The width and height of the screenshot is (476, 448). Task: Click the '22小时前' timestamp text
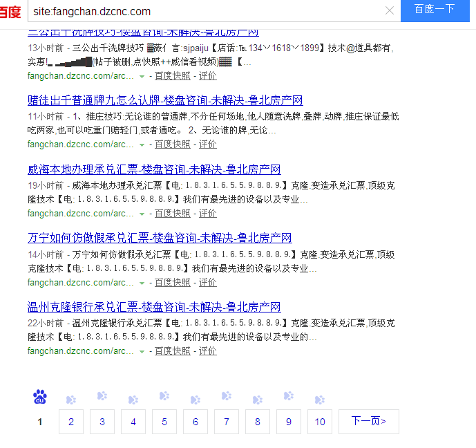coord(46,323)
